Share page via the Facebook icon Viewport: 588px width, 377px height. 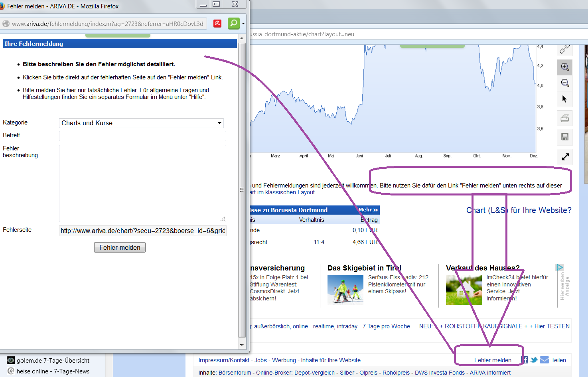[x=525, y=360]
